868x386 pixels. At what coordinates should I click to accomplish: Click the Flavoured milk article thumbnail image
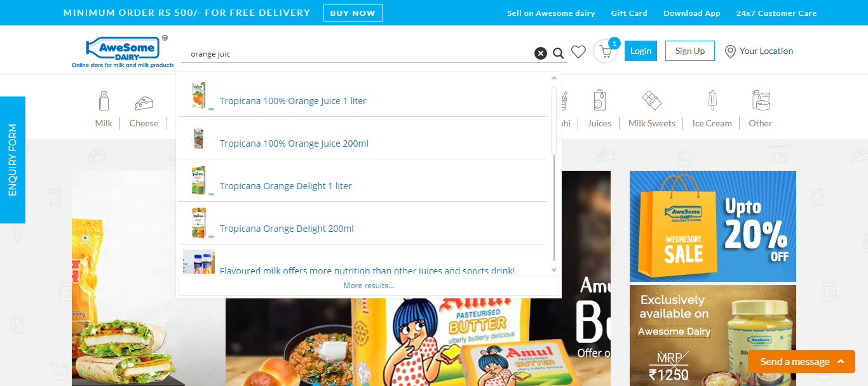199,262
